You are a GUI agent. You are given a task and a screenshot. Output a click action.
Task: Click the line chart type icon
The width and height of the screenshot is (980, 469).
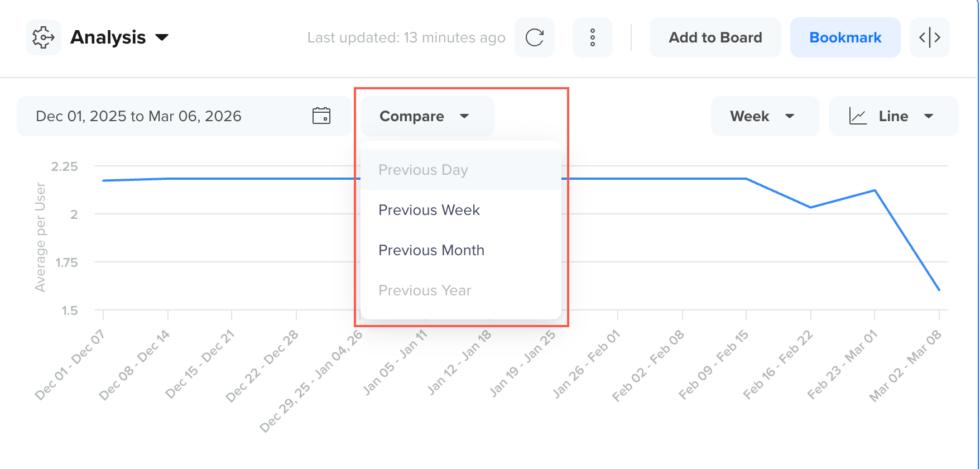pyautogui.click(x=857, y=116)
